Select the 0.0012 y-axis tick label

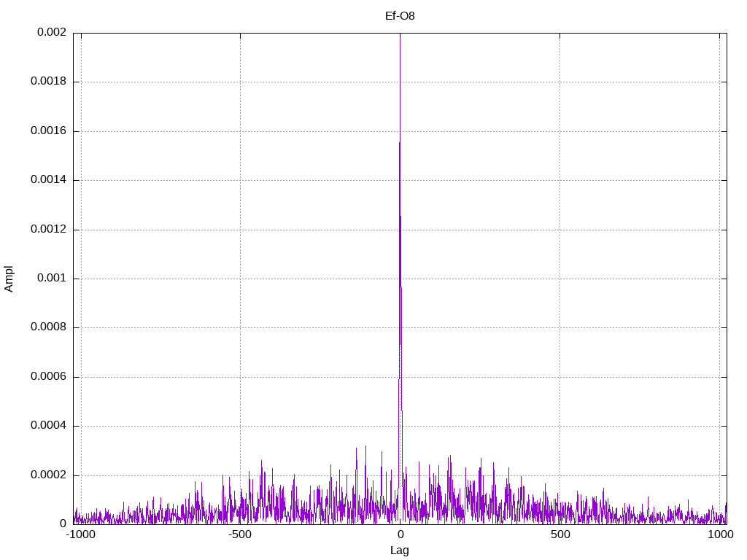pos(48,230)
